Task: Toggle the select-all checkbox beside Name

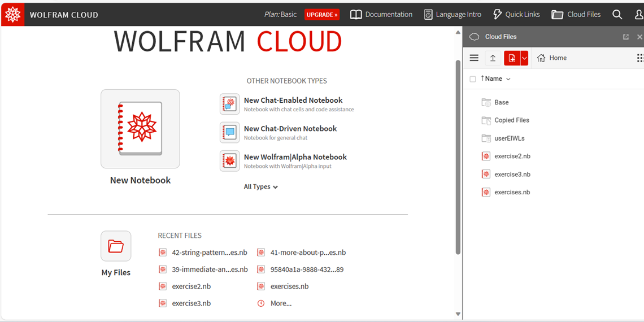Action: pyautogui.click(x=473, y=79)
